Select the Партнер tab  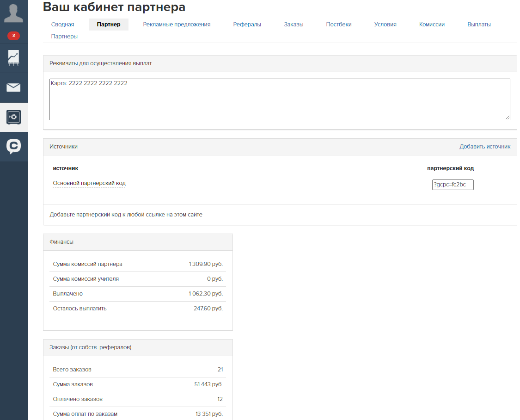coord(109,25)
